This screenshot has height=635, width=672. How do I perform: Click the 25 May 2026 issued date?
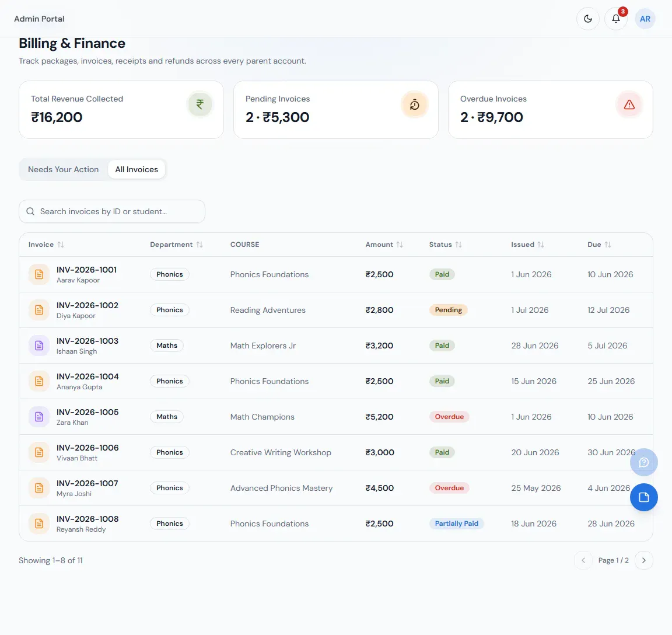point(536,488)
